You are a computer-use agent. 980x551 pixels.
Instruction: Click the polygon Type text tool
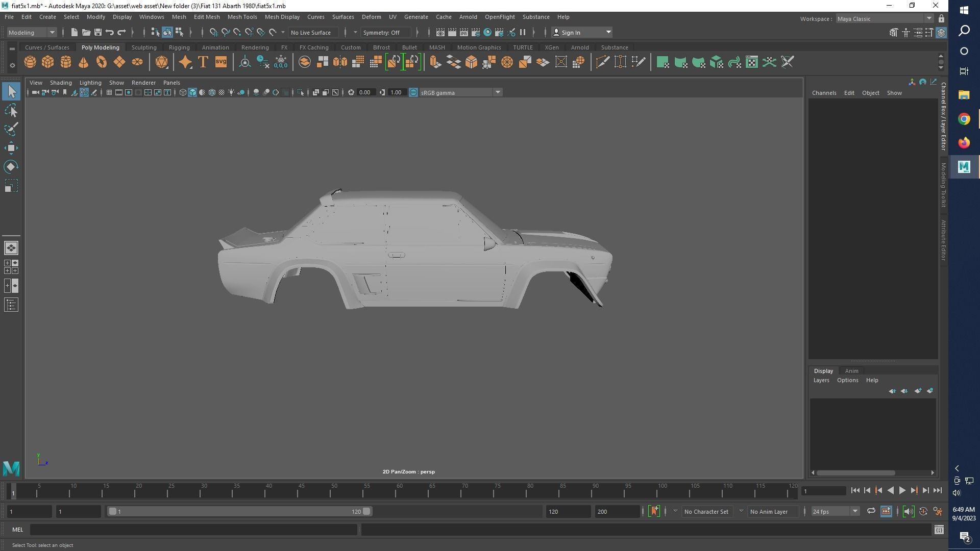coord(203,62)
